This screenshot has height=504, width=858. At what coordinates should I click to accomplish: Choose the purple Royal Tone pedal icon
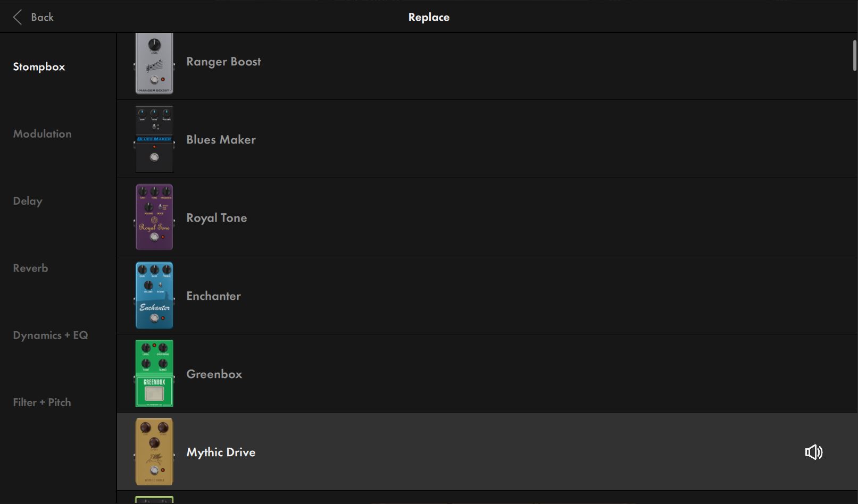154,217
